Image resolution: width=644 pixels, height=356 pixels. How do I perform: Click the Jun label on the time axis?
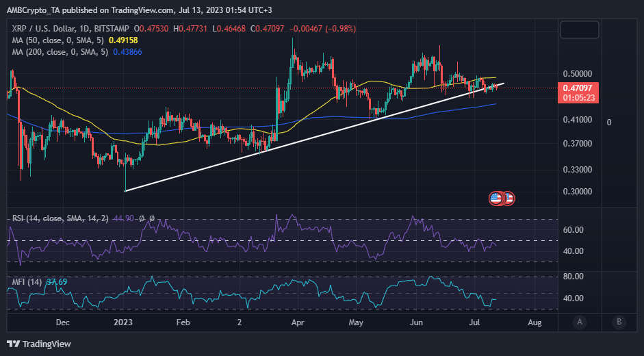pyautogui.click(x=415, y=322)
